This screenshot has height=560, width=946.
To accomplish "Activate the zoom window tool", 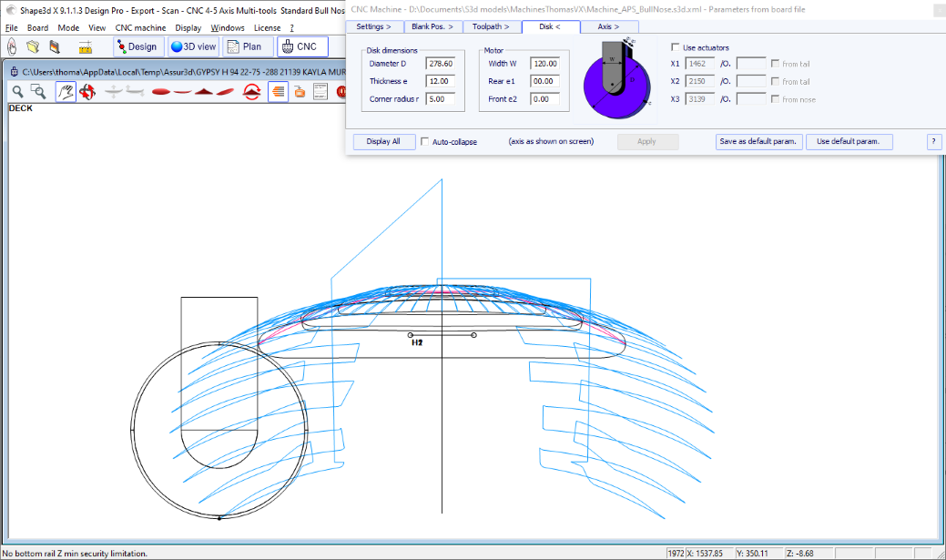I will click(38, 91).
